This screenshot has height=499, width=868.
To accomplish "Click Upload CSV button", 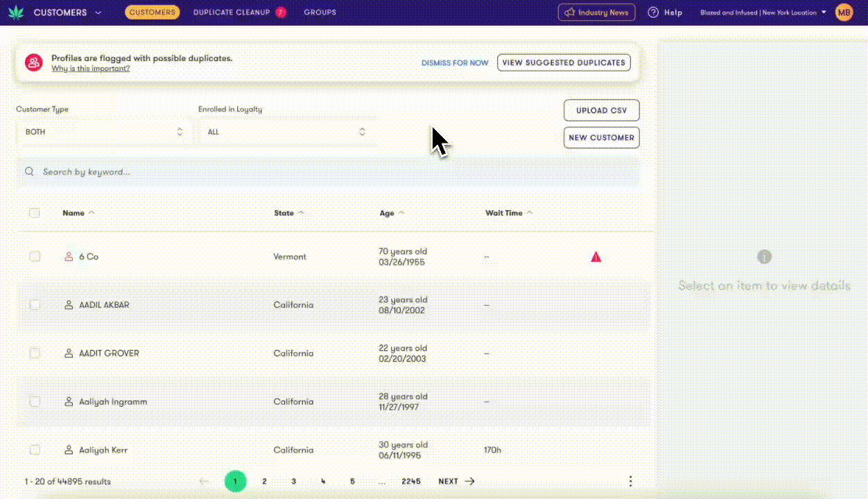I will (601, 110).
